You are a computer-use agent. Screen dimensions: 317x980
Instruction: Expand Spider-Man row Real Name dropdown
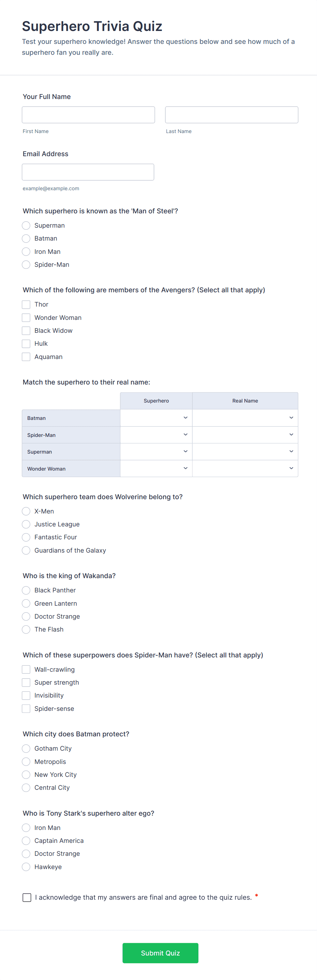tap(245, 435)
